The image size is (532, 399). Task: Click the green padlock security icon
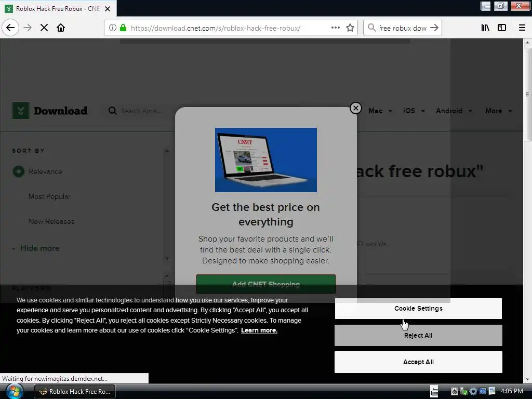123,28
